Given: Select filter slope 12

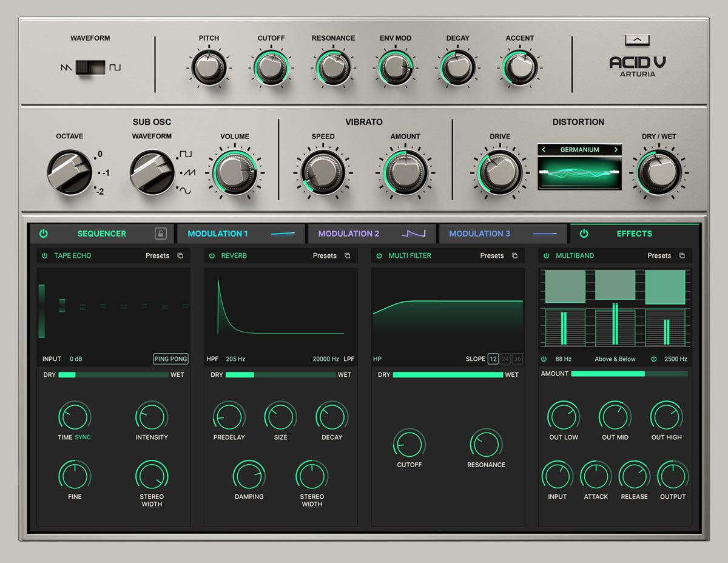Looking at the screenshot, I should [493, 359].
